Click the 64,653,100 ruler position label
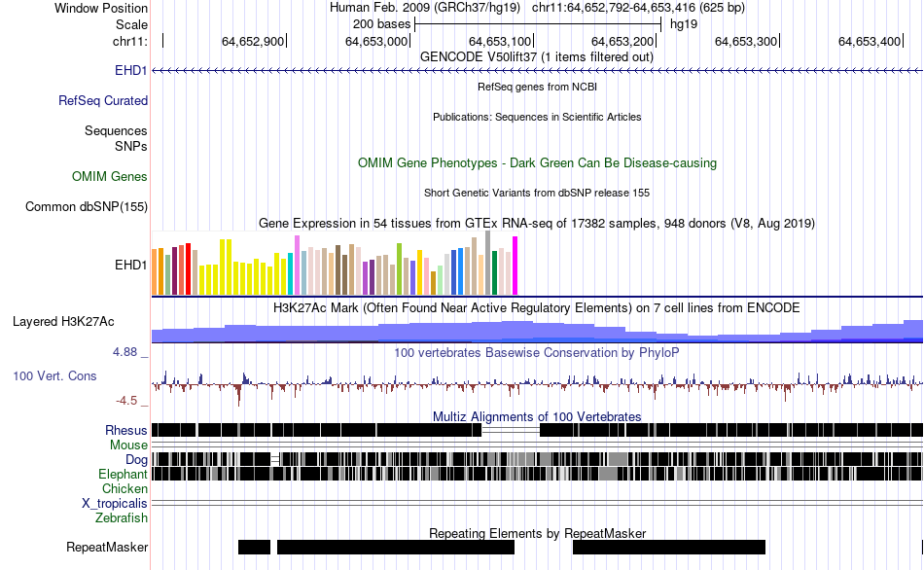Screen dimensions: 924x570 pos(500,41)
